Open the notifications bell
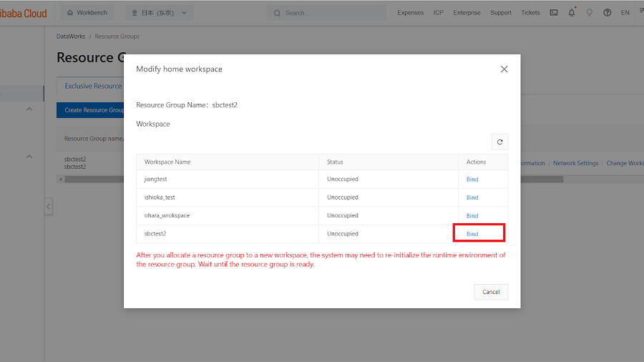Image resolution: width=644 pixels, height=362 pixels. click(x=572, y=13)
